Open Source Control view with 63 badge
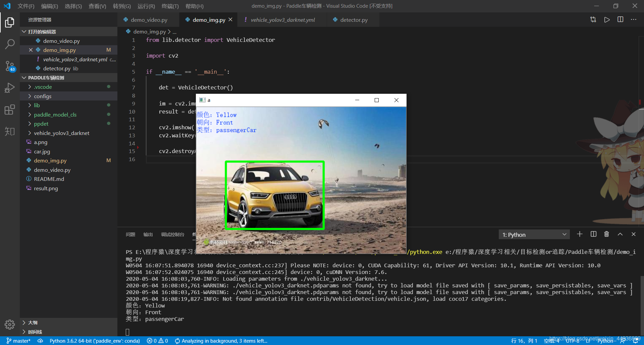This screenshot has width=644, height=345. tap(10, 66)
